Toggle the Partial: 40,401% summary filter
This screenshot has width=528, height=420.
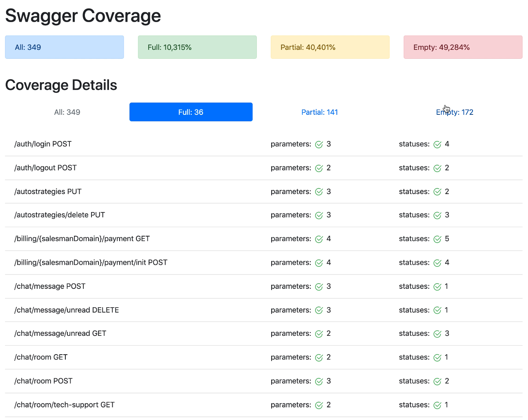(330, 47)
